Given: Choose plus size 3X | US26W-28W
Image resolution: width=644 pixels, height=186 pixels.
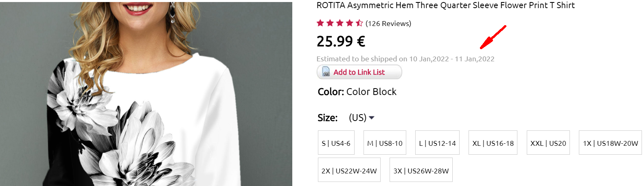Looking at the screenshot, I should pyautogui.click(x=421, y=171).
